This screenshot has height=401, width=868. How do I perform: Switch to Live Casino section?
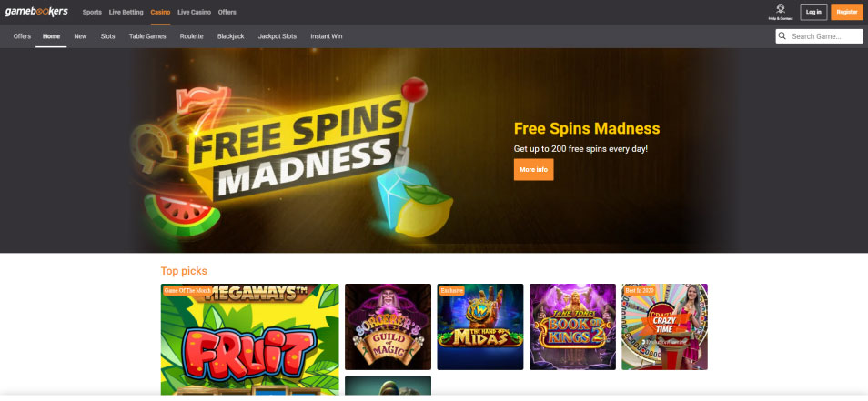(x=195, y=12)
